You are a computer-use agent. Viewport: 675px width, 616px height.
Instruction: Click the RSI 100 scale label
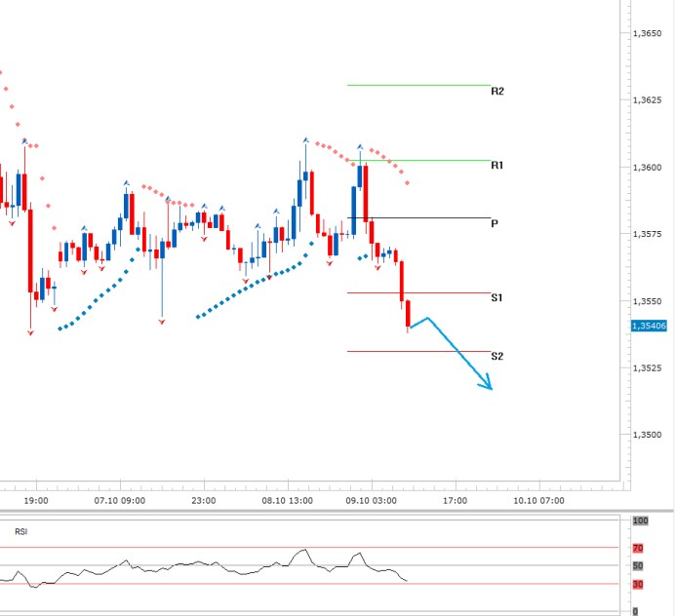(x=640, y=520)
